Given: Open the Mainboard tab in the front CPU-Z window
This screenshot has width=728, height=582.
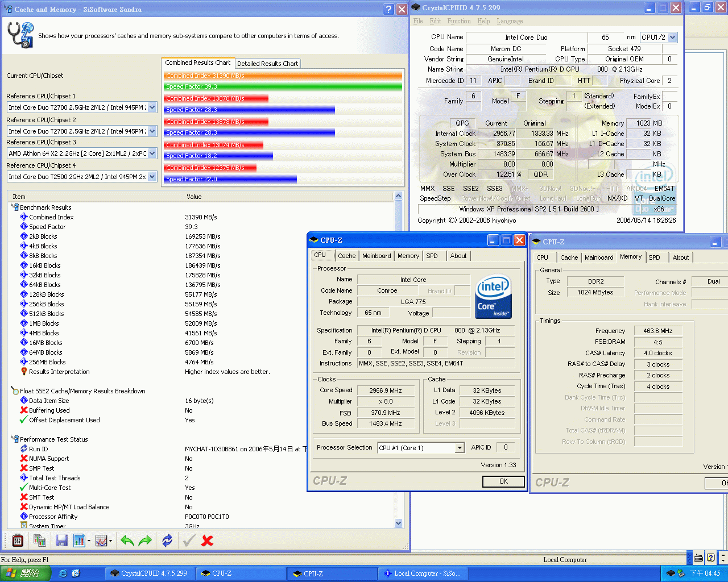Looking at the screenshot, I should tap(377, 256).
